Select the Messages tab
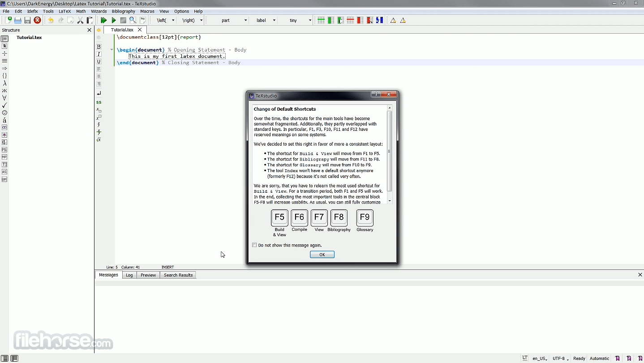Viewport: 644px width, 363px height. tap(108, 275)
